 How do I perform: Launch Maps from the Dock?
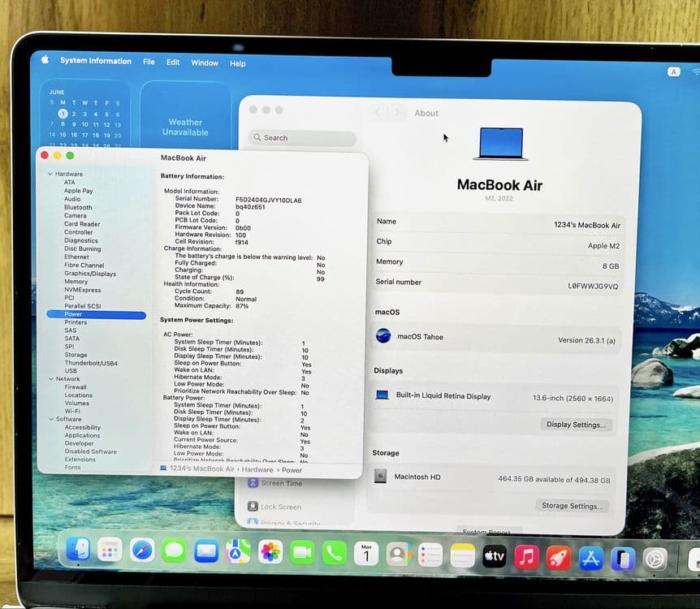[x=238, y=552]
